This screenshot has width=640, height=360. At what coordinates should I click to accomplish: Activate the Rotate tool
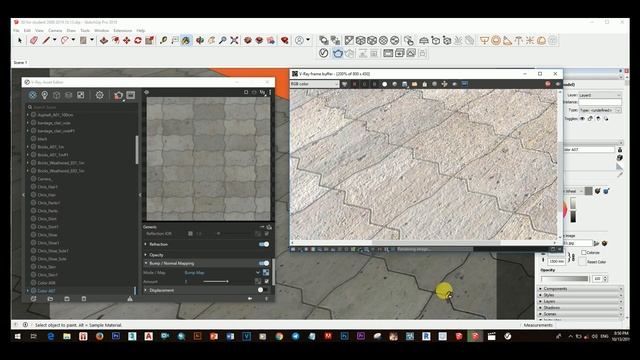pos(138,40)
